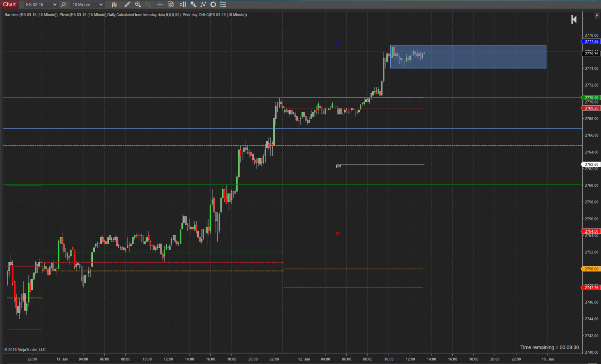601x364 pixels.
Task: Open the Indicators icon
Action: (203, 5)
